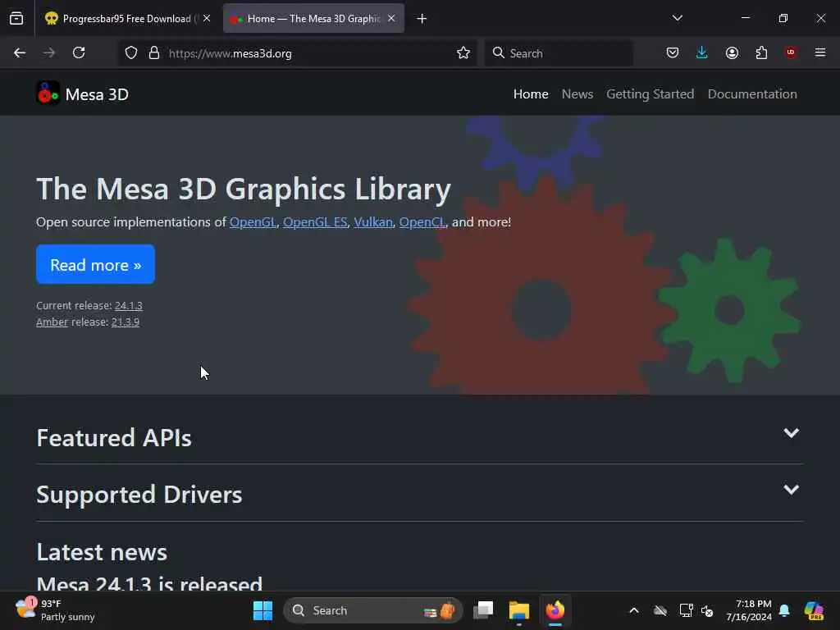
Task: Focus the Firefox Search box
Action: [559, 53]
